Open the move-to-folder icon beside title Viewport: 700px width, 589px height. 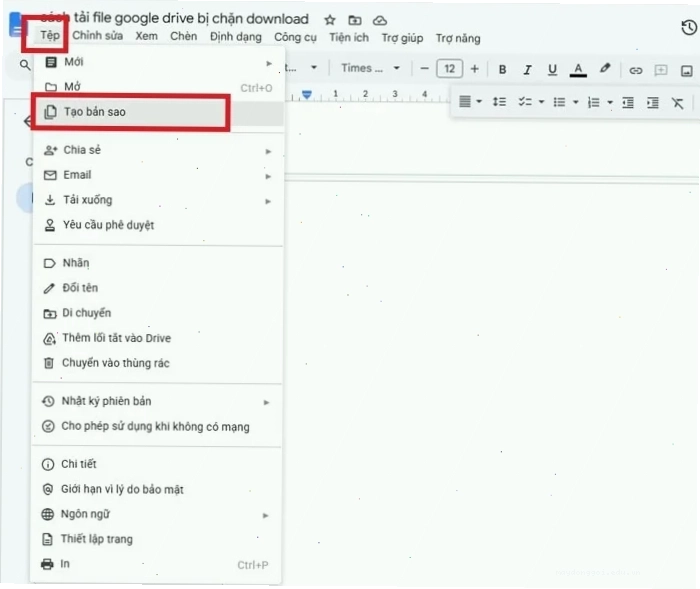tap(354, 20)
